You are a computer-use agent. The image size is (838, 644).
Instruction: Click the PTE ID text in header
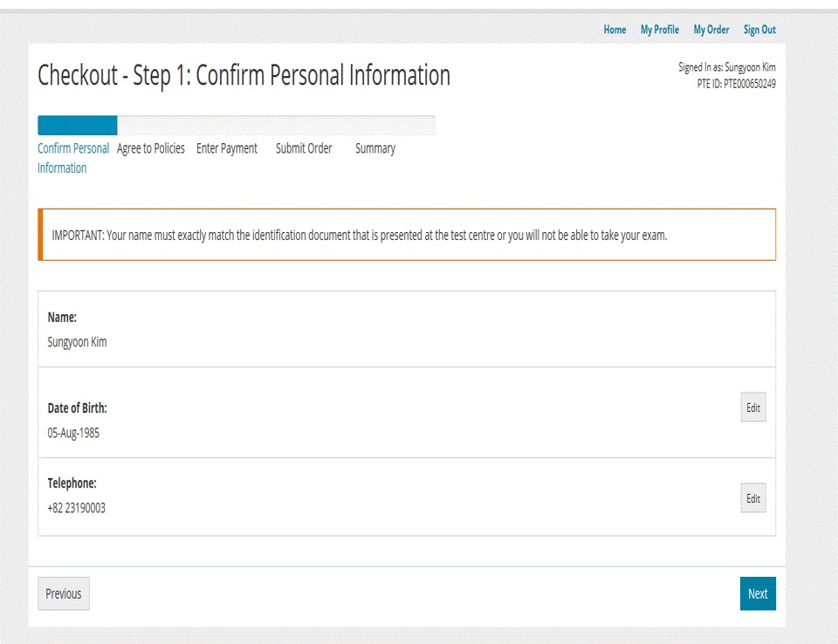(x=736, y=84)
